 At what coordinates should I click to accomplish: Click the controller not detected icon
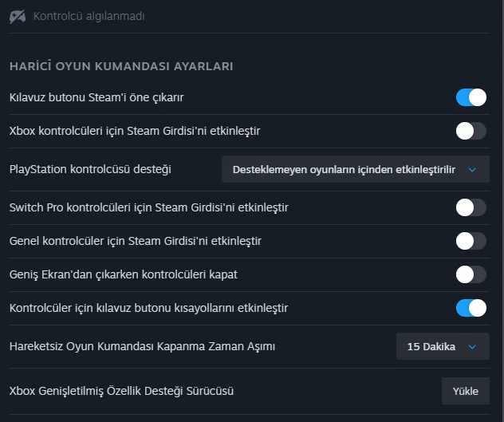18,16
